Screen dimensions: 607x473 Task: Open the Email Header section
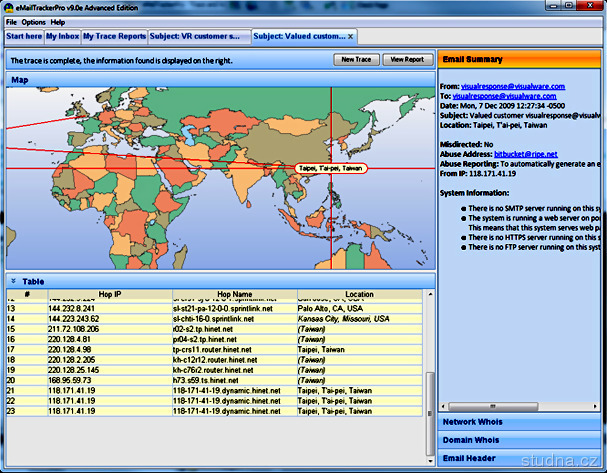(x=468, y=458)
